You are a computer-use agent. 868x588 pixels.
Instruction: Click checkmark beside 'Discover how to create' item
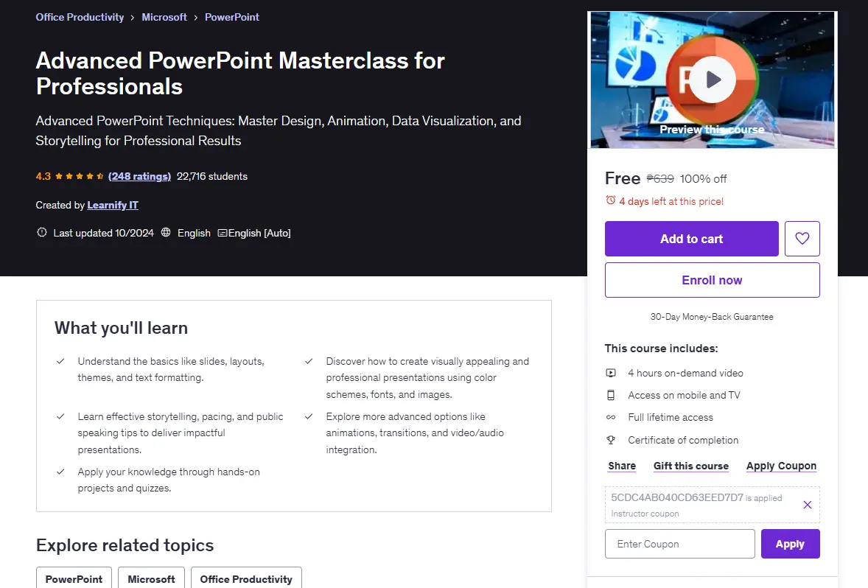(x=309, y=361)
